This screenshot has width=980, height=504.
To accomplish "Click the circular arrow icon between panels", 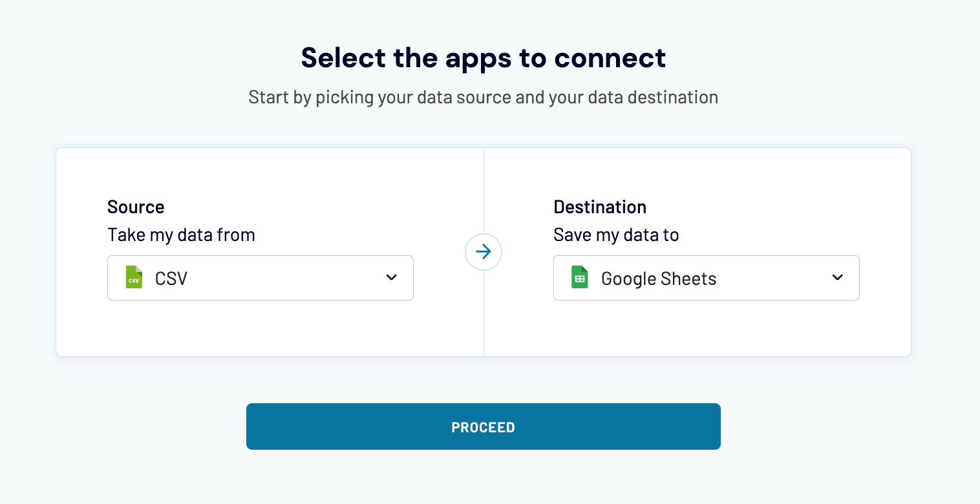I will [484, 252].
